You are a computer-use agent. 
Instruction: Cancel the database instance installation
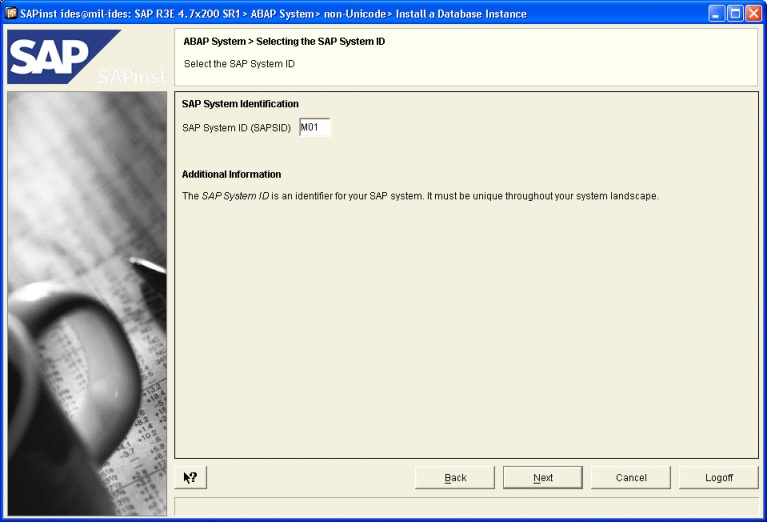coord(631,478)
